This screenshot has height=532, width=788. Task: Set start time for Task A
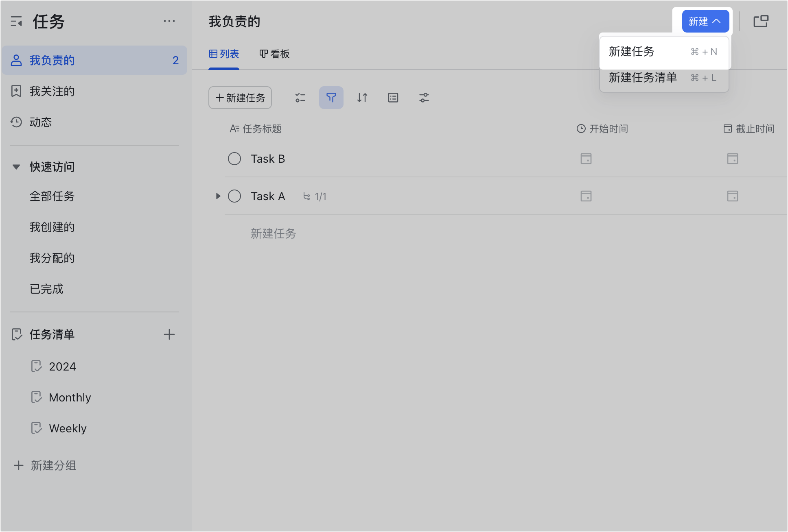click(x=586, y=196)
